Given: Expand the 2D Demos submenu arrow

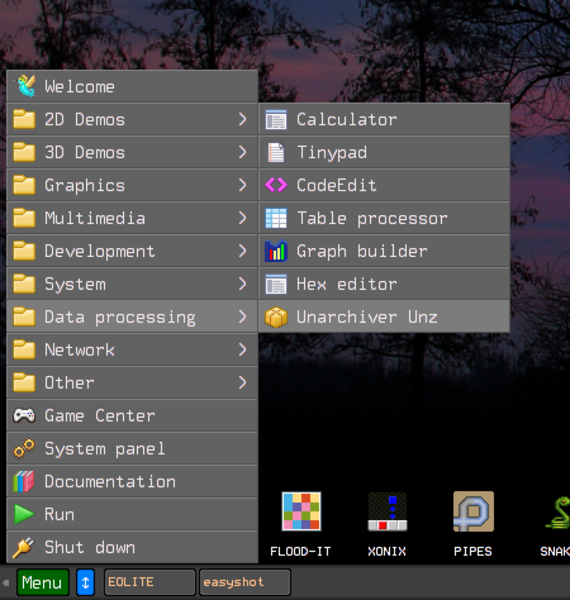Looking at the screenshot, I should pyautogui.click(x=242, y=119).
